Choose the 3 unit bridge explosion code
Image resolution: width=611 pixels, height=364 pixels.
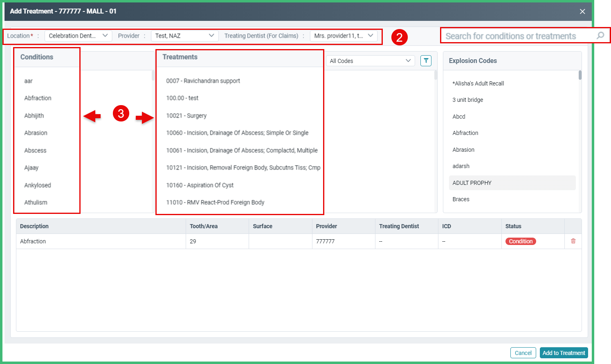467,100
